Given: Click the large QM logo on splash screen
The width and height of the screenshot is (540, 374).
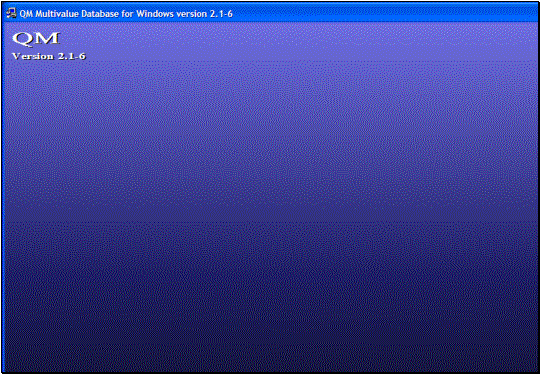Looking at the screenshot, I should click(36, 38).
